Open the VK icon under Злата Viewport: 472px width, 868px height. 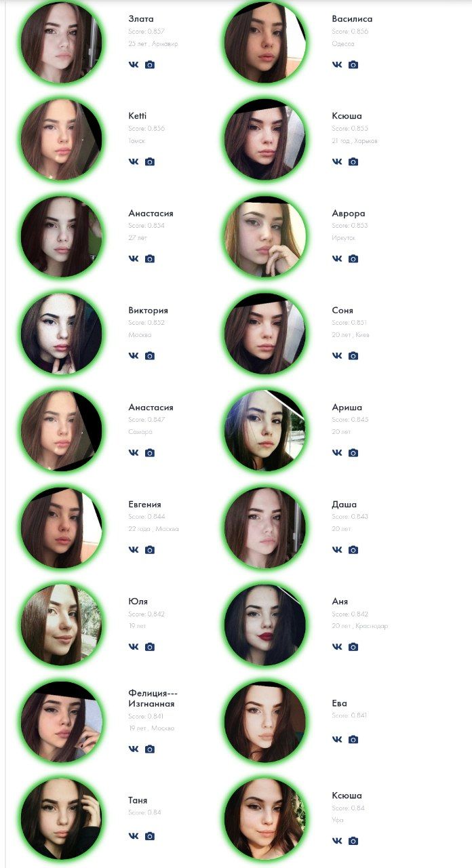tap(133, 65)
